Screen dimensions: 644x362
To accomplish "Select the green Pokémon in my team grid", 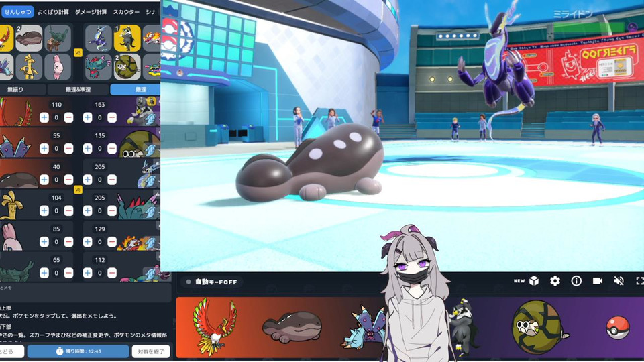I will [x=58, y=38].
